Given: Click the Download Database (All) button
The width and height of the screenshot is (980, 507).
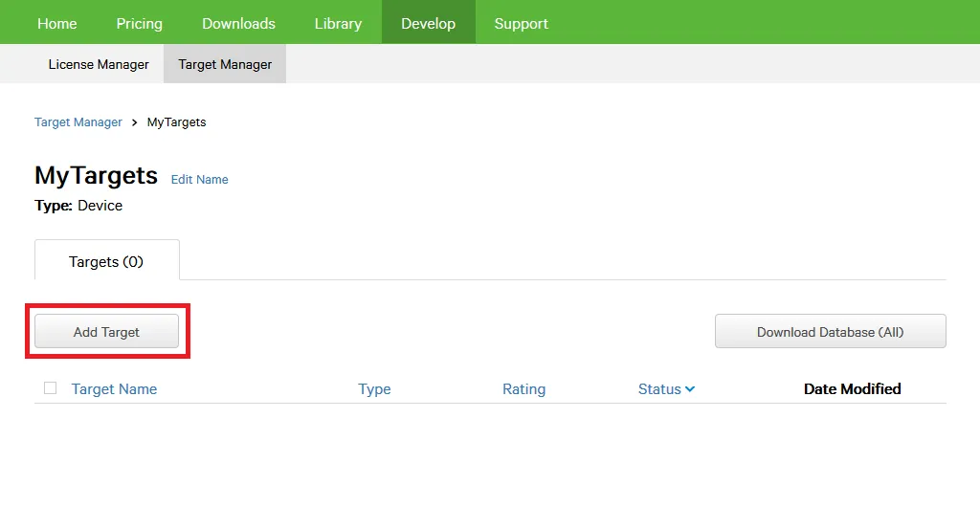Looking at the screenshot, I should tap(830, 332).
